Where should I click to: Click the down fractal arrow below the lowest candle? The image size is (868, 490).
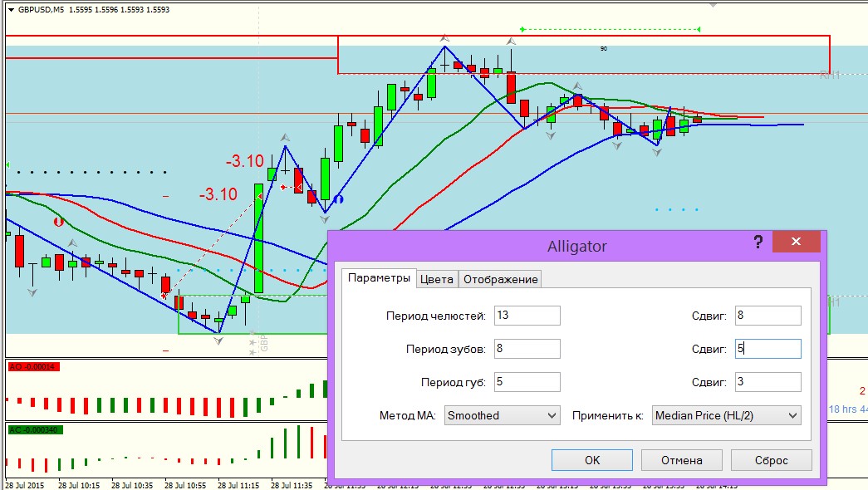click(x=218, y=341)
